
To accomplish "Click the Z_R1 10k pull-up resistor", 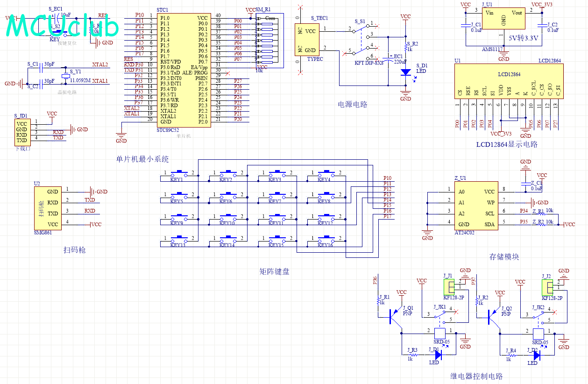I will 542,214.
